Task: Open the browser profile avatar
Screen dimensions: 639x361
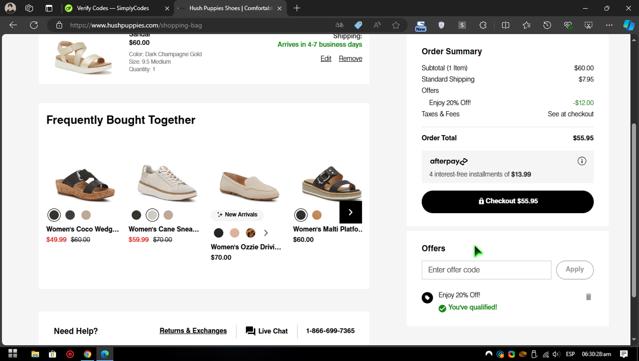Action: (10, 8)
